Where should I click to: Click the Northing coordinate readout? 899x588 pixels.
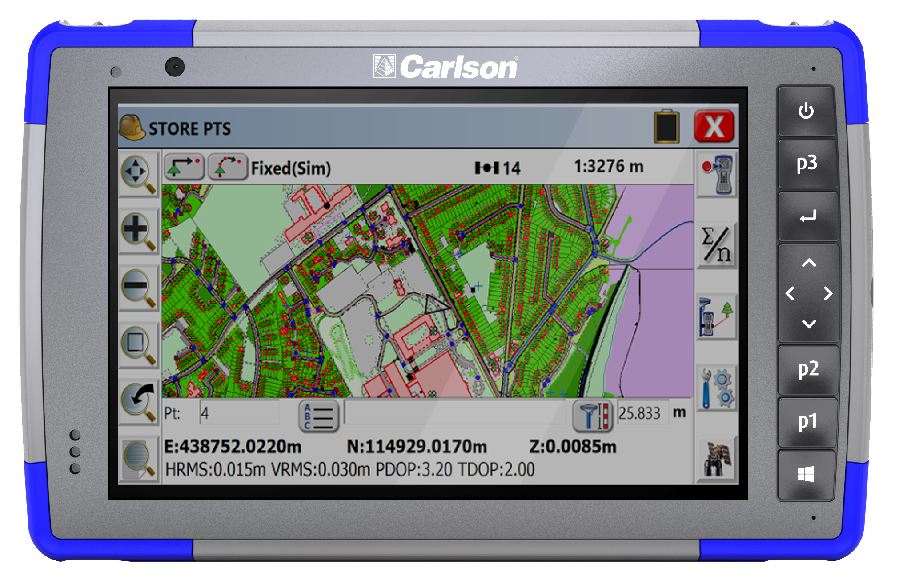[x=417, y=446]
